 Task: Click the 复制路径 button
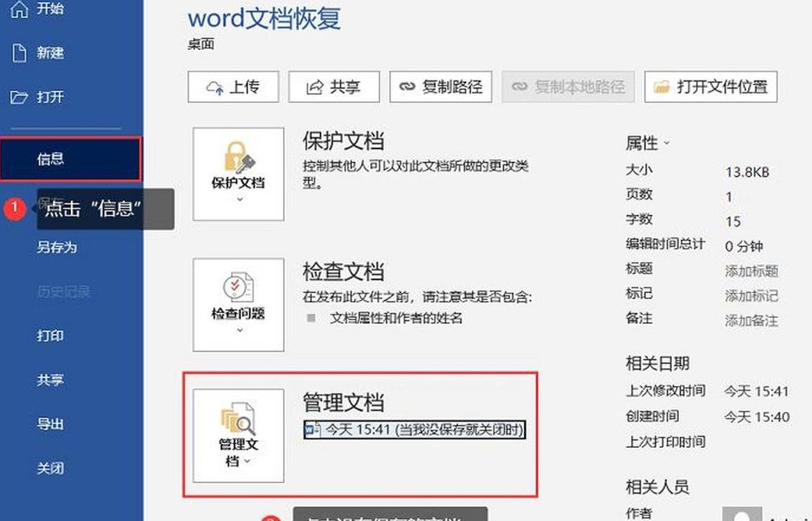click(440, 87)
